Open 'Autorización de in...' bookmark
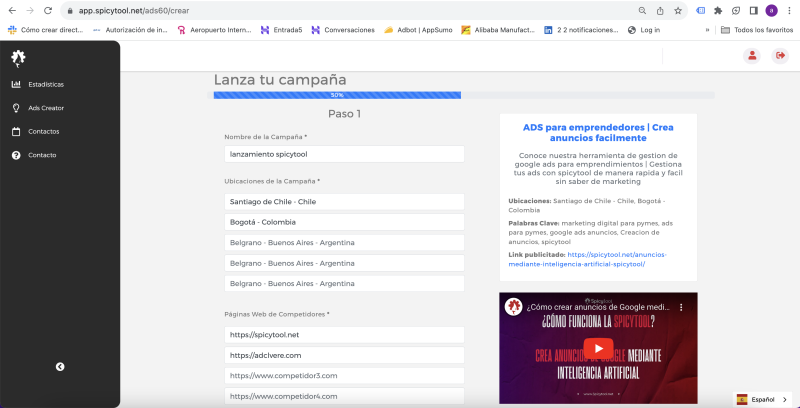 (130, 30)
